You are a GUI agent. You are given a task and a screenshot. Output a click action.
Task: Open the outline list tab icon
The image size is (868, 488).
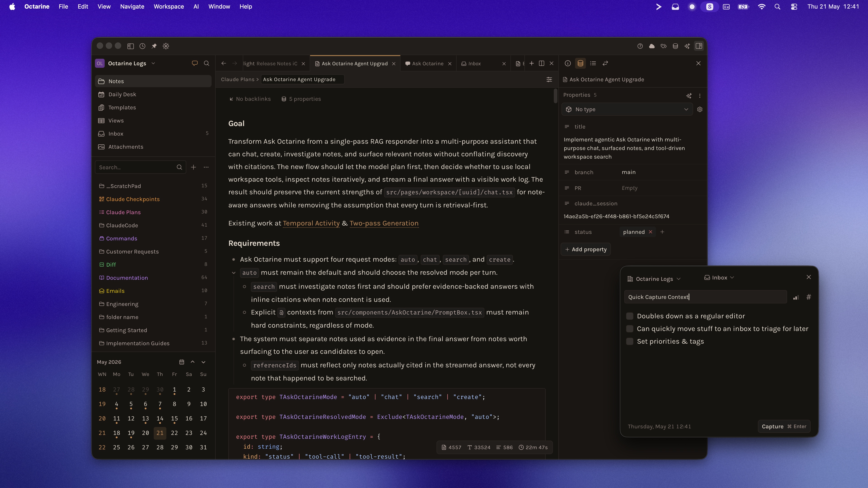coord(593,63)
